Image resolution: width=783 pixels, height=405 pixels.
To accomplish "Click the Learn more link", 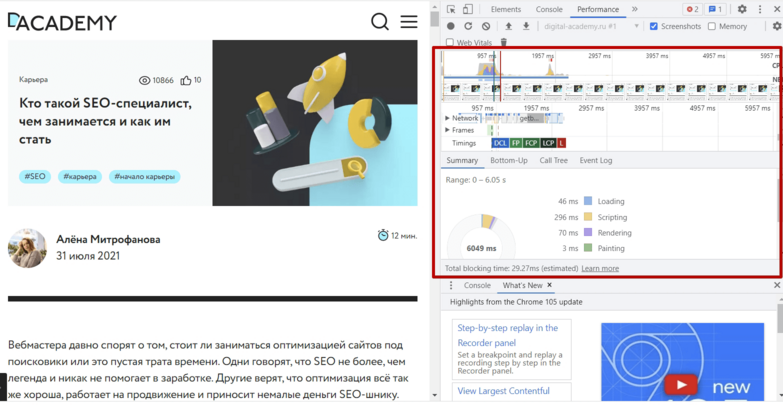I will pos(600,268).
